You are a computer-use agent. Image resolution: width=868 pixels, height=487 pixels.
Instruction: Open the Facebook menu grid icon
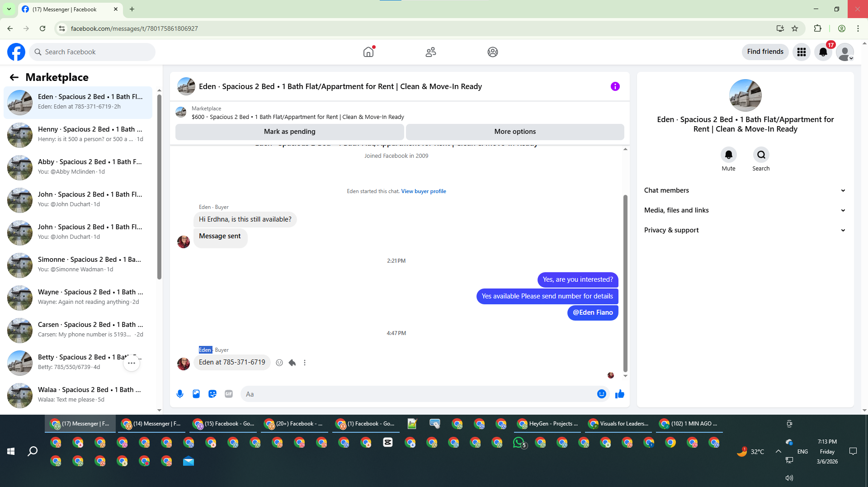click(802, 52)
